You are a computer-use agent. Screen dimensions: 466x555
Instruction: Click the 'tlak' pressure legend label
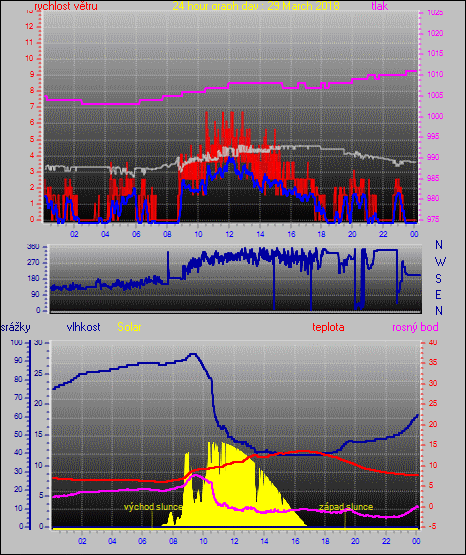click(380, 6)
